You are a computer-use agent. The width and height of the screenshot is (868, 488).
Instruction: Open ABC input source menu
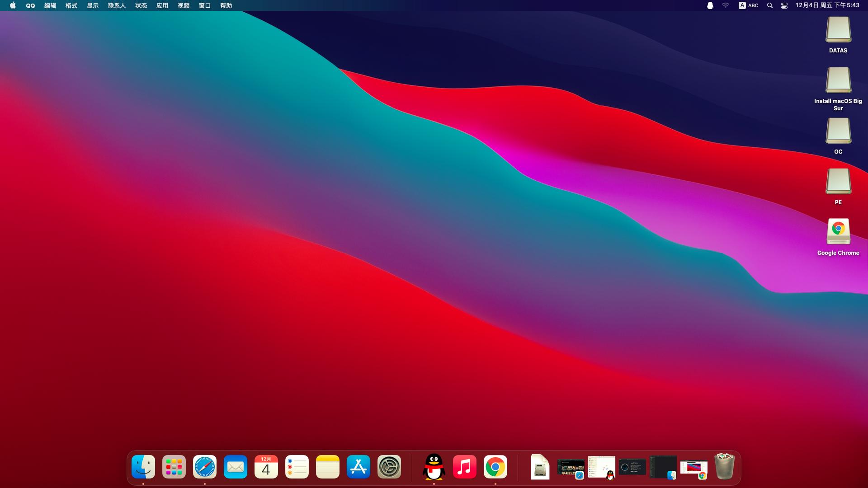(x=749, y=5)
